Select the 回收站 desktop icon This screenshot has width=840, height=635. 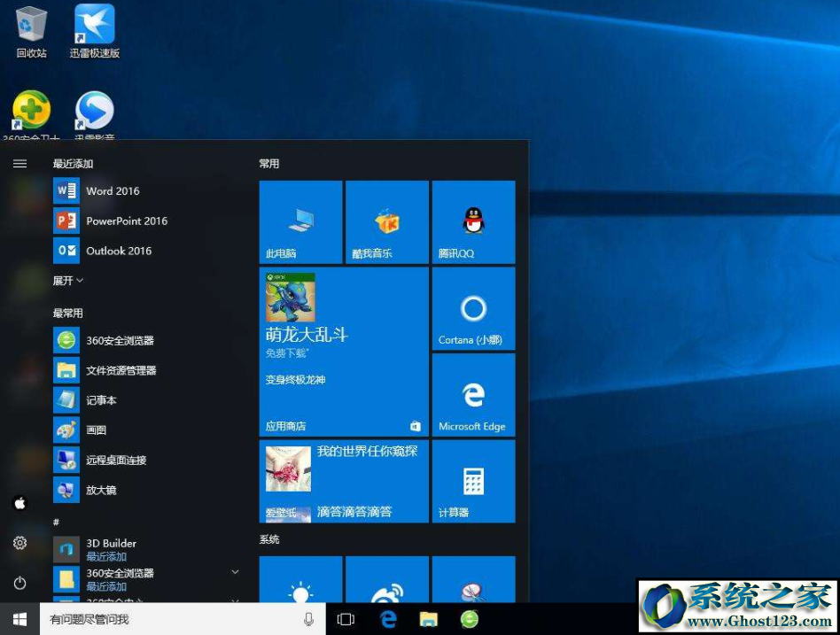point(32,31)
